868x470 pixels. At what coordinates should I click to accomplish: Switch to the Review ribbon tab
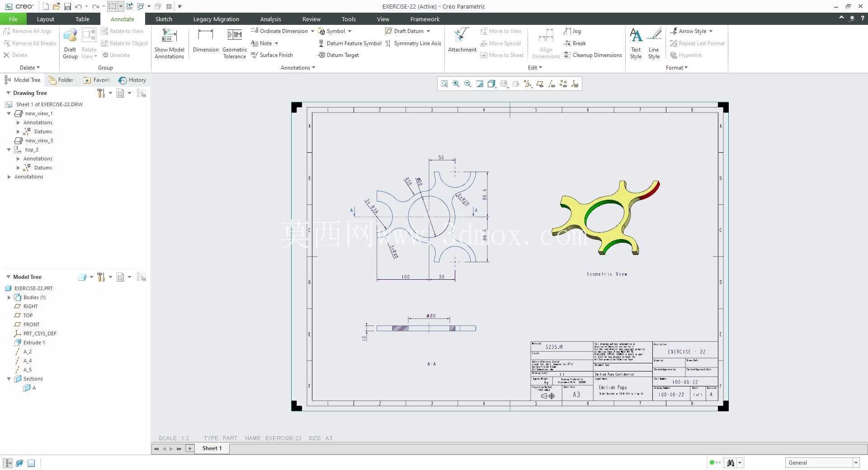click(311, 19)
